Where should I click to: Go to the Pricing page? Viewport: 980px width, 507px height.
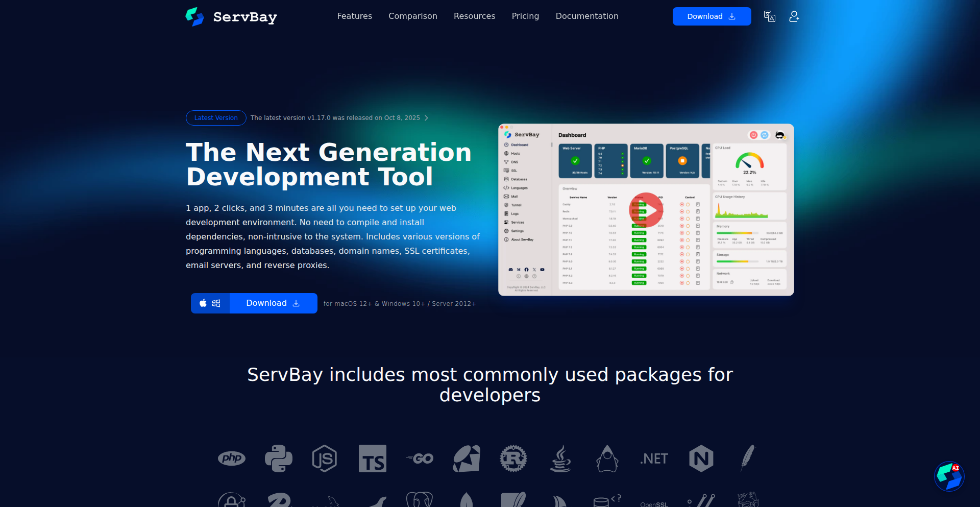point(525,16)
